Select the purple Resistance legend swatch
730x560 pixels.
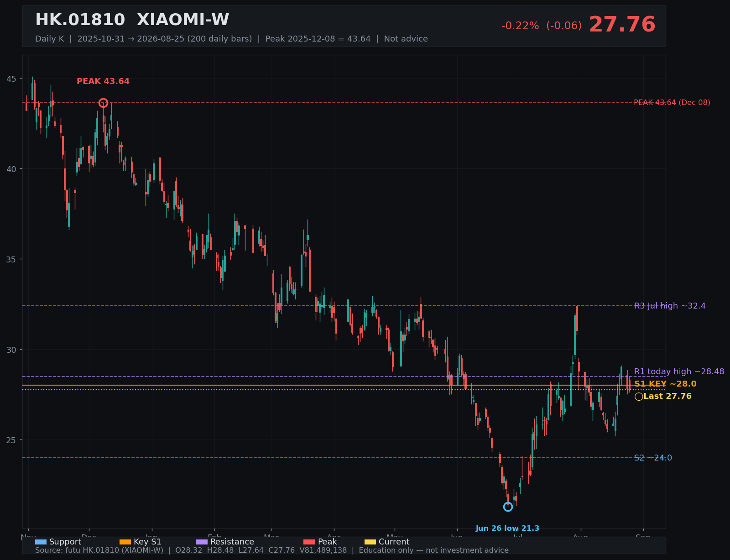coord(202,542)
